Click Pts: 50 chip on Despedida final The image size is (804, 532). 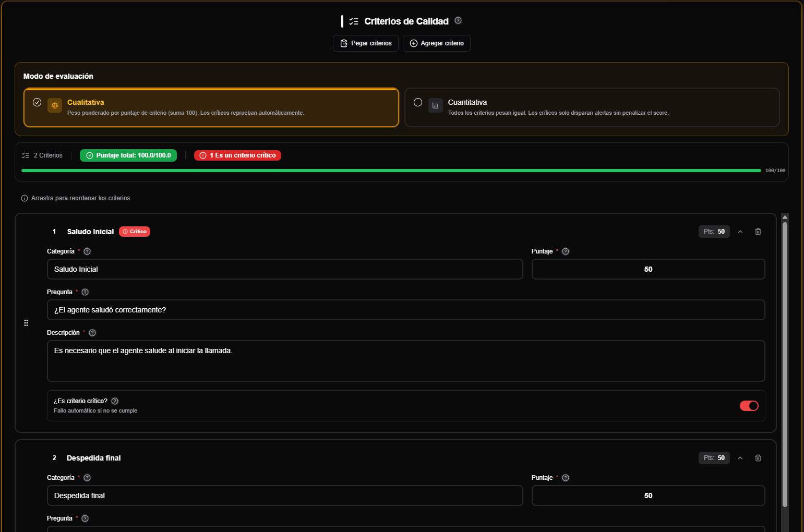714,458
